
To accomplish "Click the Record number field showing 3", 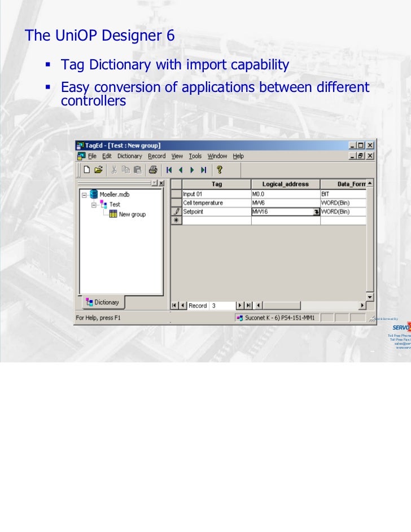I will (222, 306).
